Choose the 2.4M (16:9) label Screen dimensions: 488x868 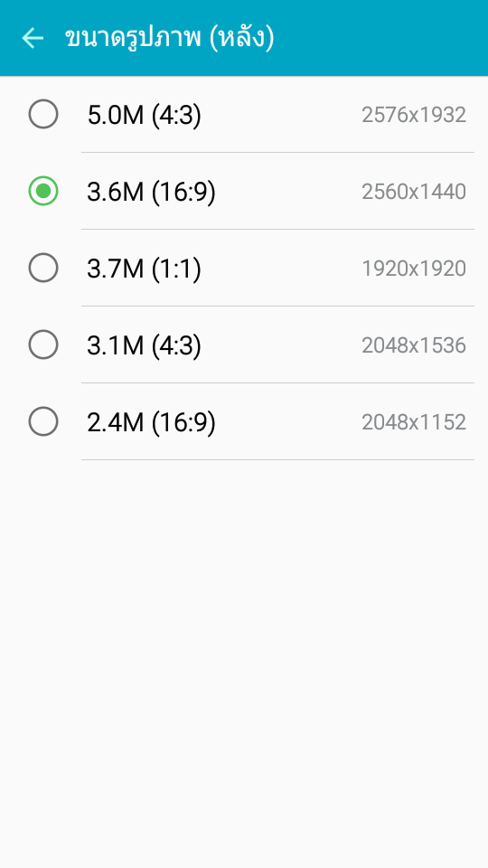click(151, 422)
